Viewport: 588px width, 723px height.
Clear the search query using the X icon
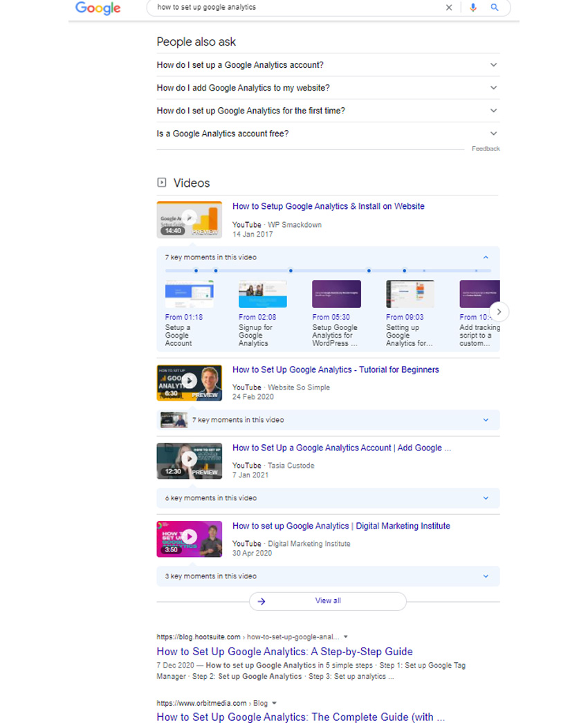449,8
